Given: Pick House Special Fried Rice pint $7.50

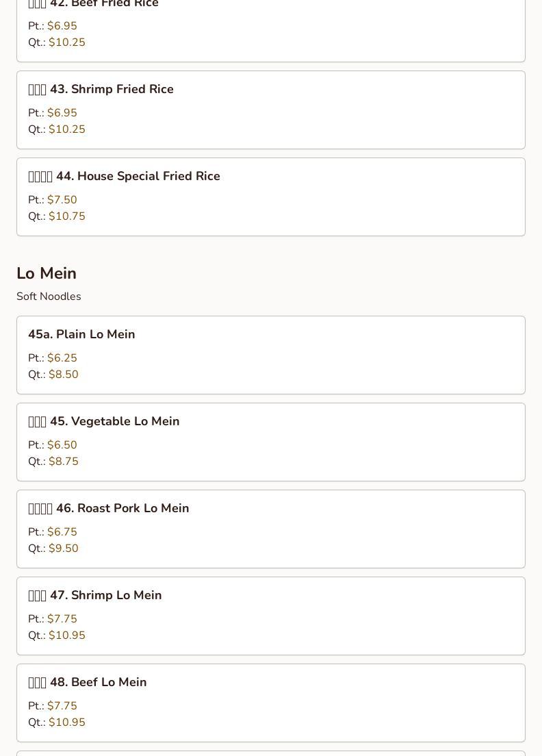Looking at the screenshot, I should pos(62,200).
